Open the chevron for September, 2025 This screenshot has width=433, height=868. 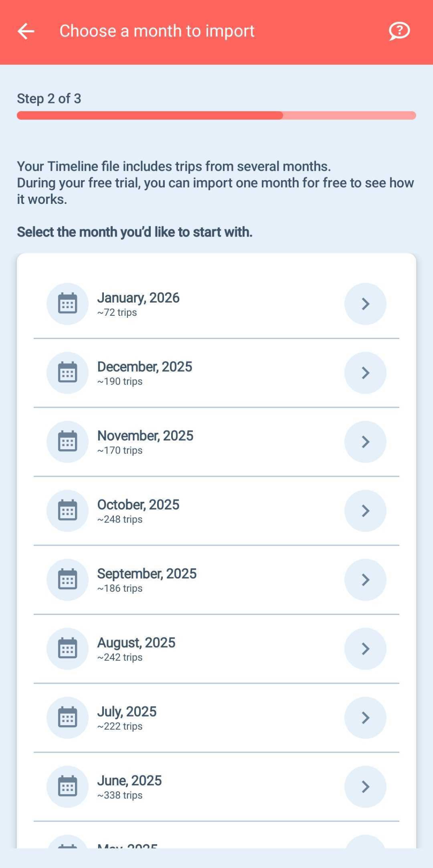(x=365, y=580)
